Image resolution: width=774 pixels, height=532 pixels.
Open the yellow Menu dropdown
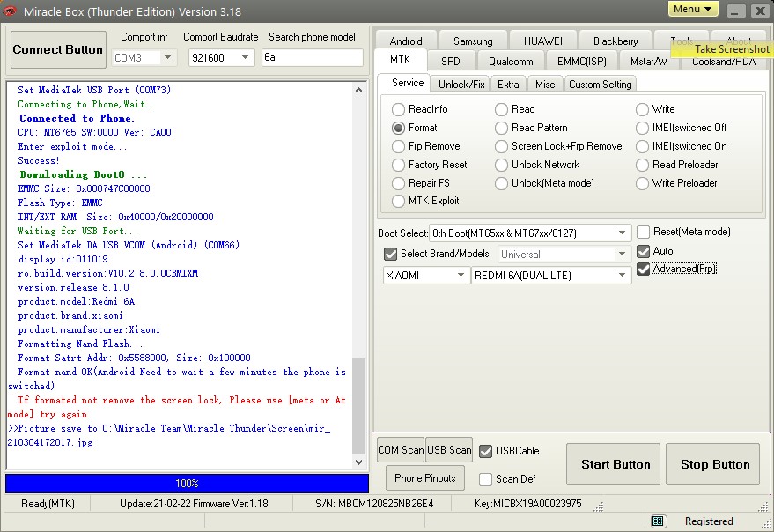(x=693, y=9)
